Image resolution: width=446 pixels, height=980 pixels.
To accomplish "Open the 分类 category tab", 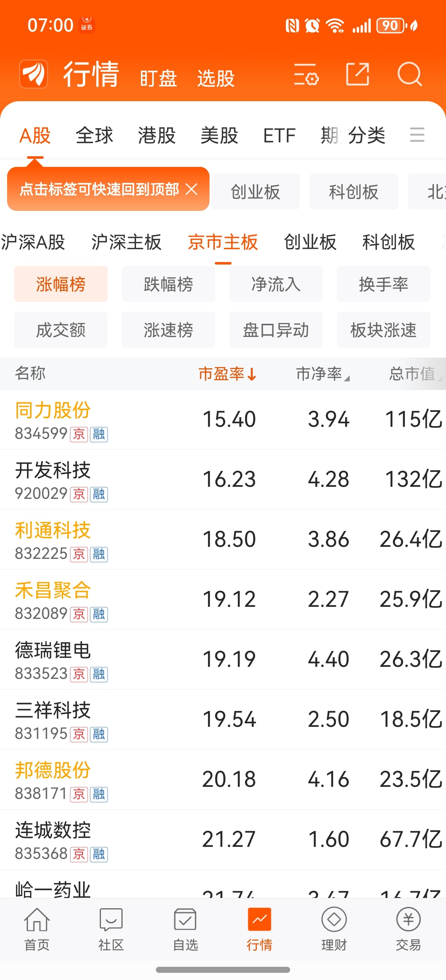I will pyautogui.click(x=367, y=135).
